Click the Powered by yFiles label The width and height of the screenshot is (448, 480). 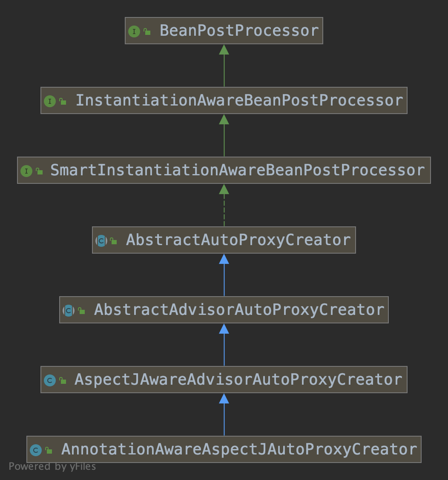coord(52,466)
